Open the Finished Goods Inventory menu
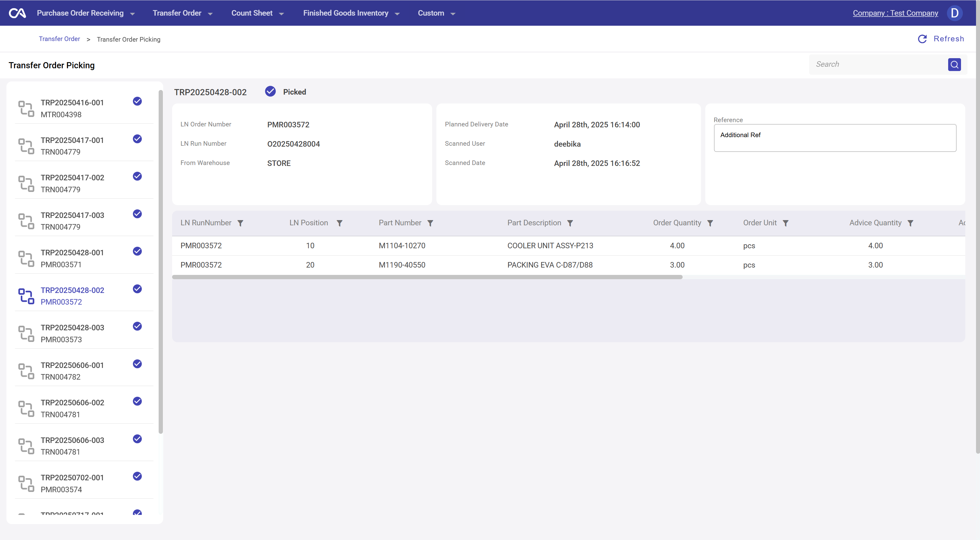The image size is (980, 540). click(345, 13)
